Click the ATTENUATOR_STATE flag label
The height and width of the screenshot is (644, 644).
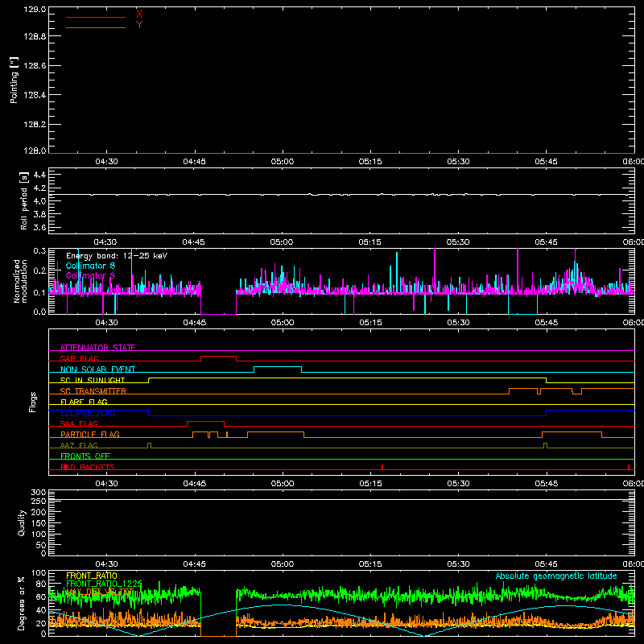pyautogui.click(x=97, y=348)
